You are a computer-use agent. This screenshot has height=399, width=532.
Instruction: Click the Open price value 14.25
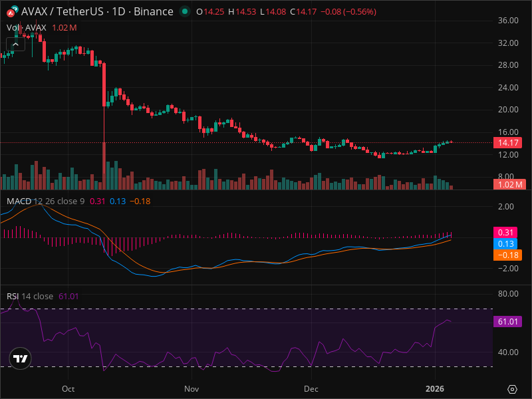pyautogui.click(x=213, y=12)
